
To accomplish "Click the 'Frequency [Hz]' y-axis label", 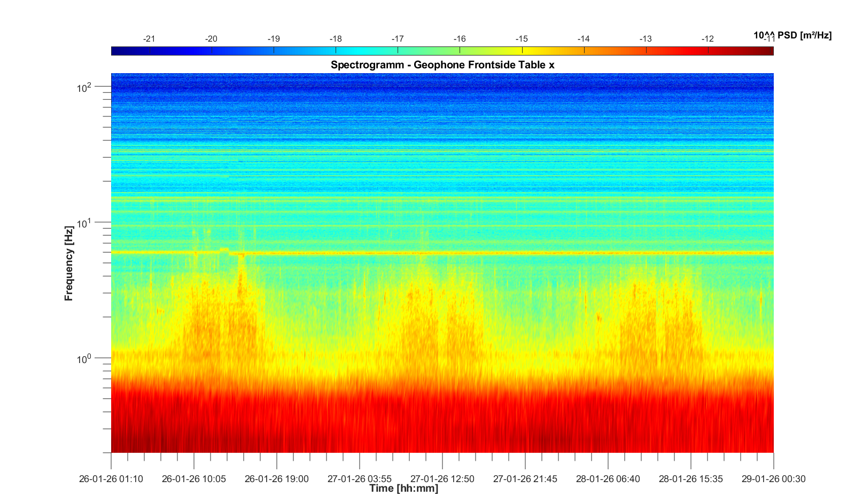I will coord(68,263).
